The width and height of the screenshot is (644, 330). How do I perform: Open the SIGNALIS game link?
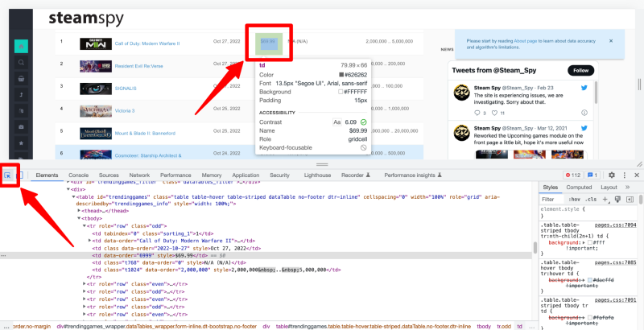(x=126, y=89)
